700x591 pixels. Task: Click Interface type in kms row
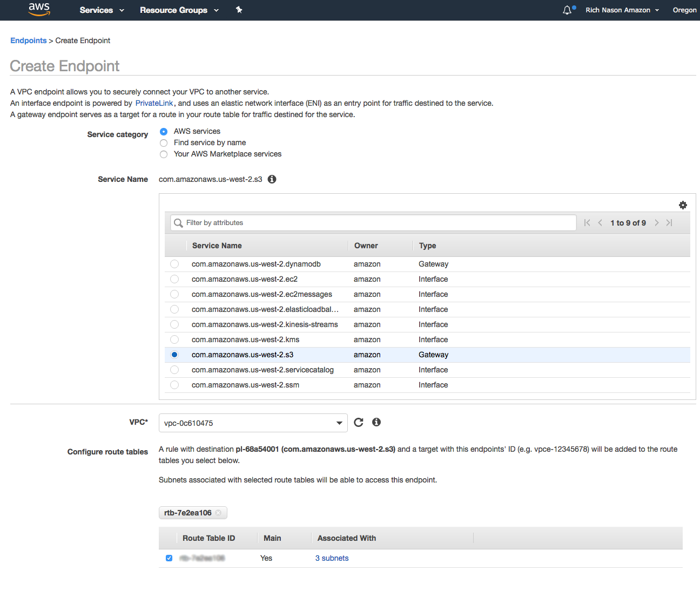(433, 339)
